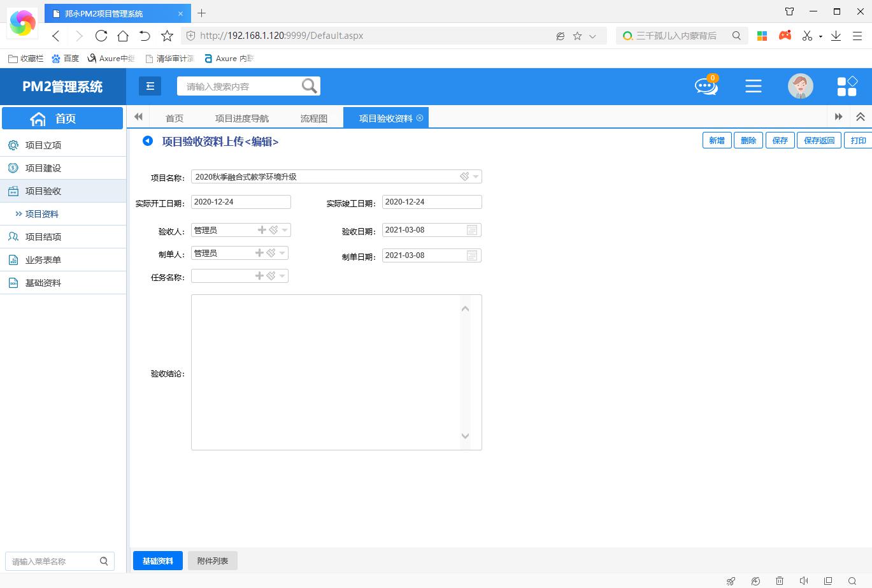Click inside the 验收结论 text area
The height and width of the screenshot is (588, 872).
tap(325, 372)
